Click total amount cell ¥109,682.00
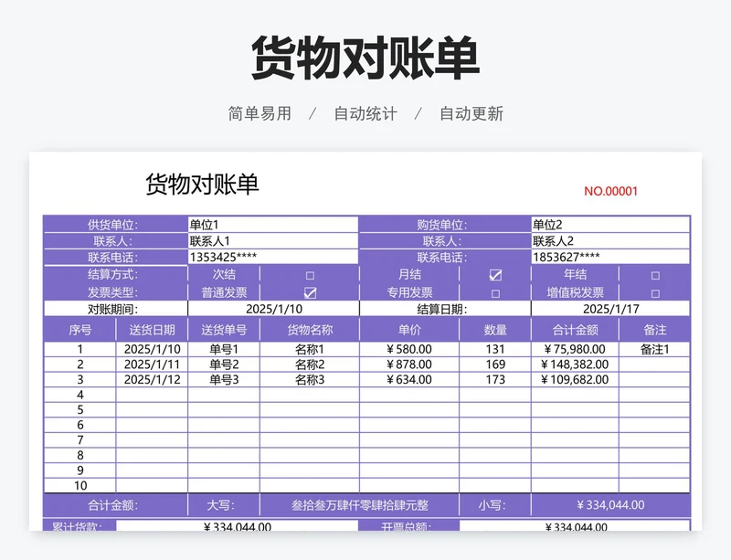The height and width of the screenshot is (560, 731). tap(575, 379)
